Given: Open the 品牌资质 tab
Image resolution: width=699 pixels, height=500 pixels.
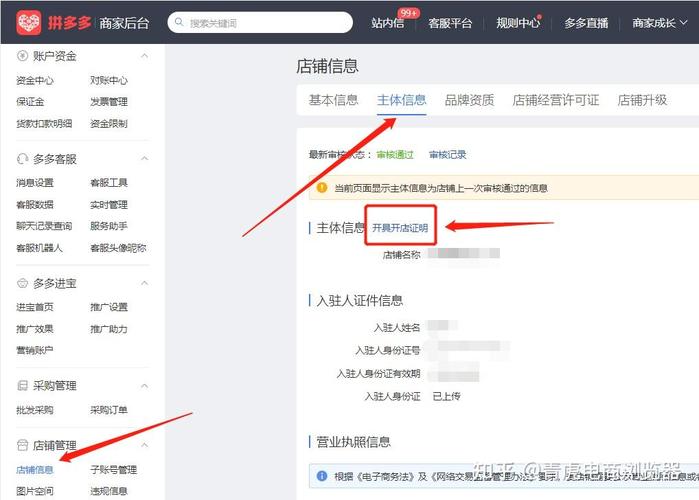Looking at the screenshot, I should pos(469,100).
